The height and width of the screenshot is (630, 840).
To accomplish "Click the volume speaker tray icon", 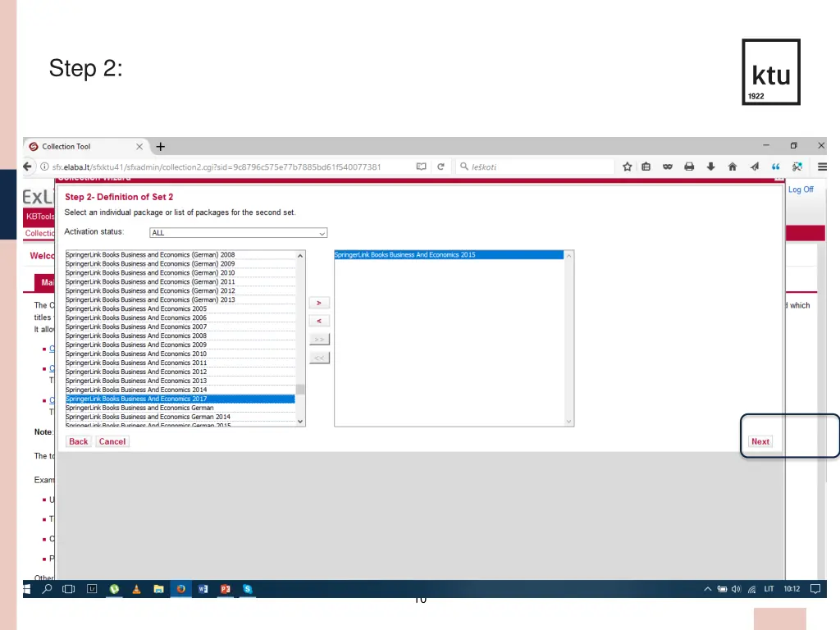I will click(736, 589).
